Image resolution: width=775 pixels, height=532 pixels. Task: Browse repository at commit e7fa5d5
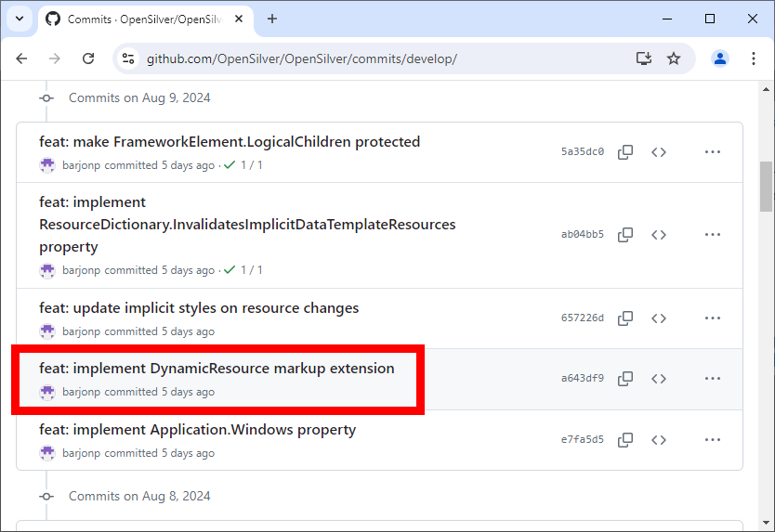click(x=659, y=440)
